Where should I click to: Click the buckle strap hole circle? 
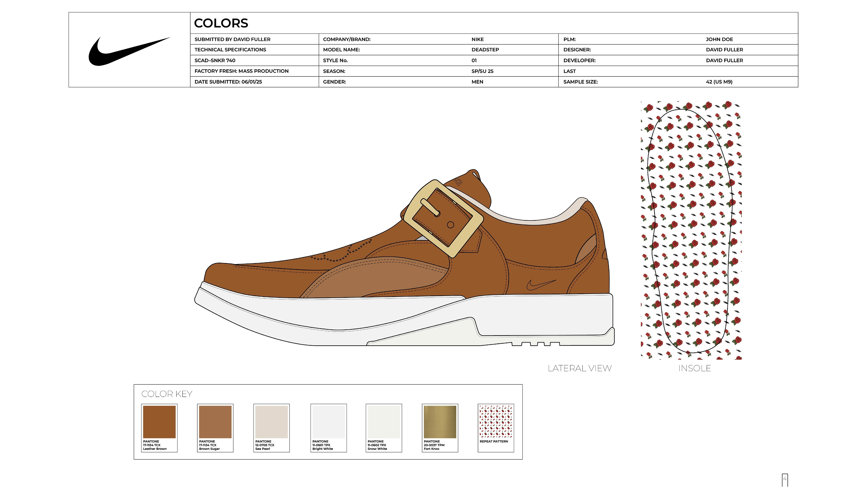450,225
